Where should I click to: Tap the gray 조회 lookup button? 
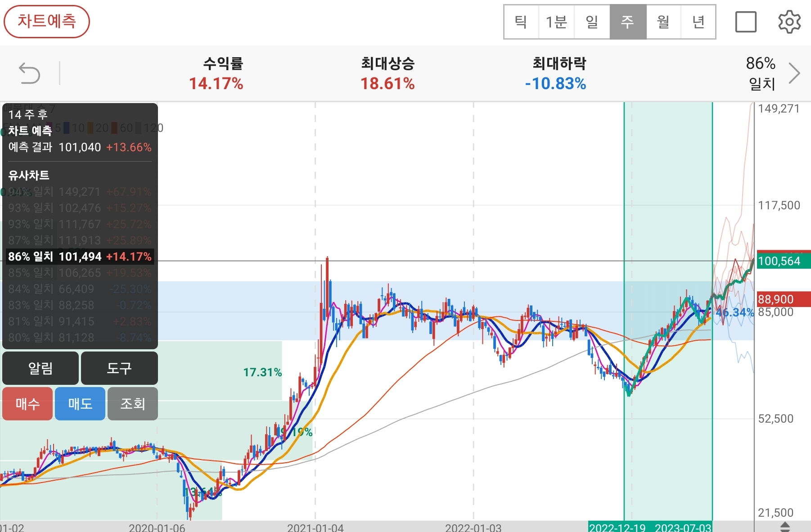coord(133,404)
